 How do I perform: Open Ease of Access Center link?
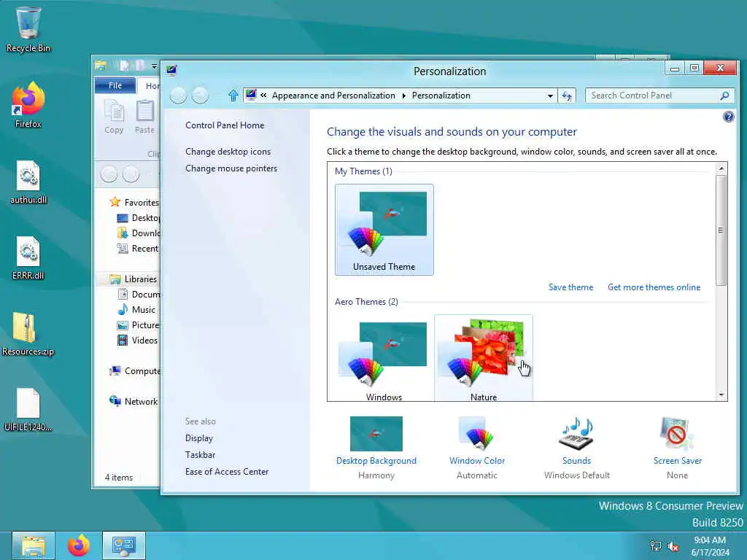click(x=227, y=472)
